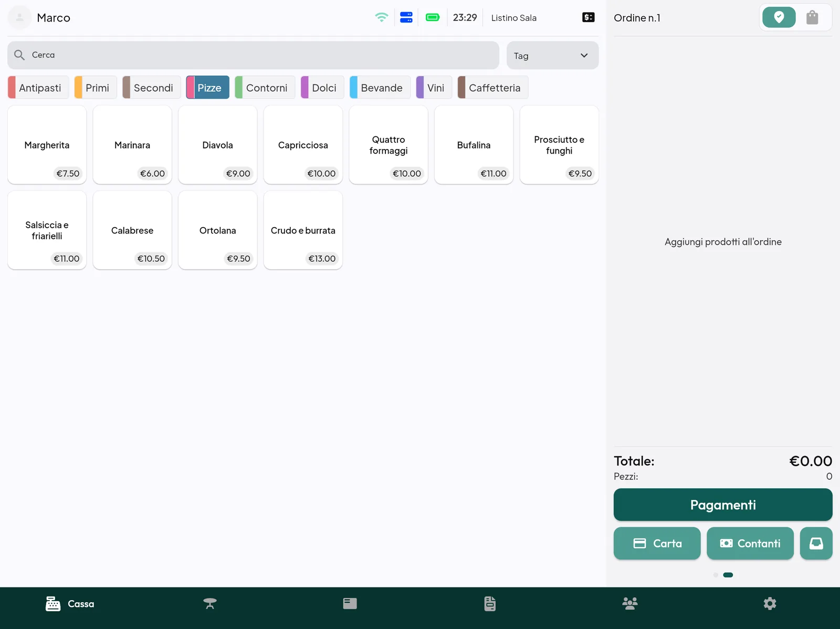Open the receipts documents icon in bottom bar
The image size is (840, 629).
pos(490,604)
